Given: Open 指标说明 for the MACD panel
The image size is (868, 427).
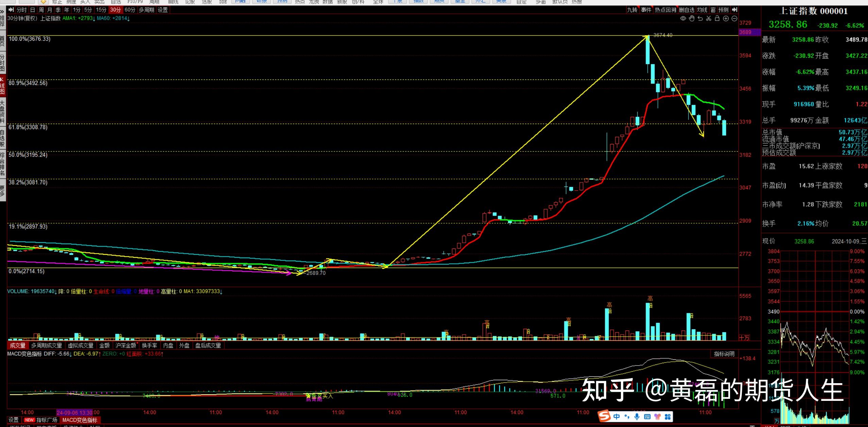Looking at the screenshot, I should [724, 354].
